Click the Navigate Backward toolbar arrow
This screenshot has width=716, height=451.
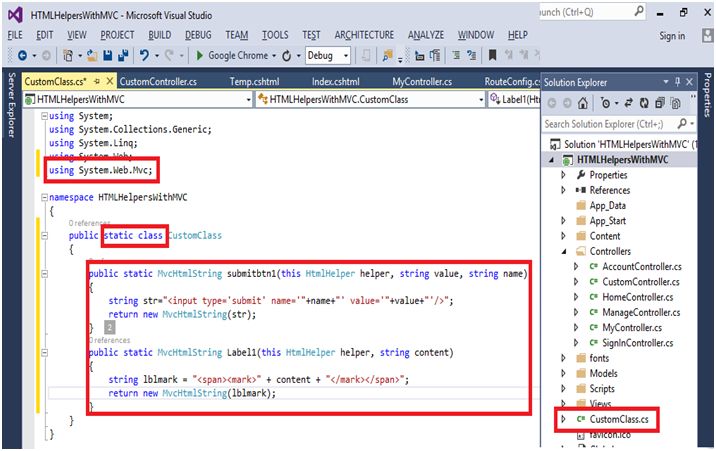coord(22,56)
